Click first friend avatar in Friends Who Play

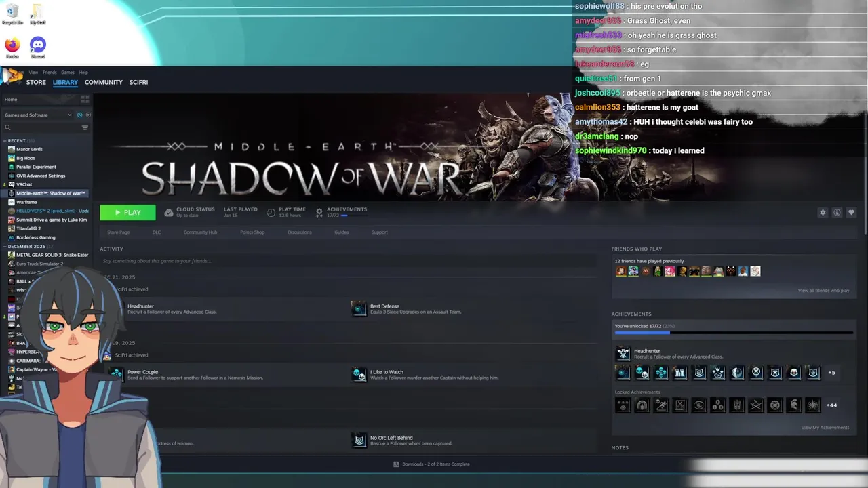[x=620, y=271]
